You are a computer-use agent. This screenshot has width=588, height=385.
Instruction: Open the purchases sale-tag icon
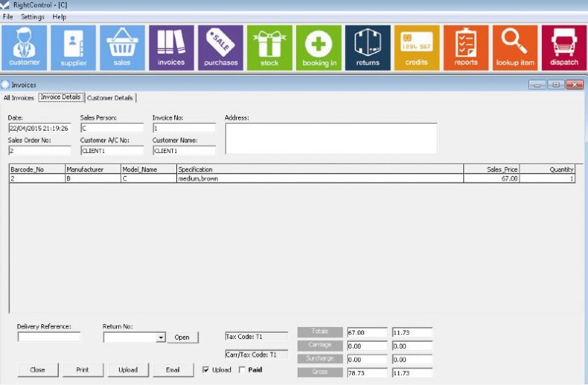220,47
